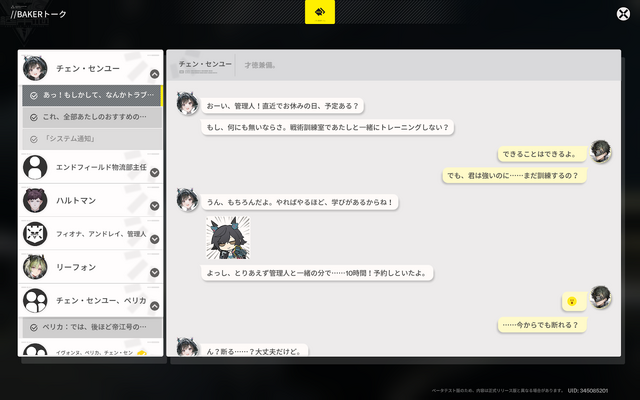Screen dimensions: 640x400
Task: Click the UID number at bottom right
Action: point(588,391)
